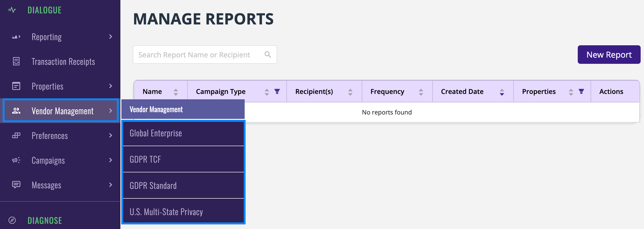Click the No reports found message
The height and width of the screenshot is (229, 644).
coord(387,112)
